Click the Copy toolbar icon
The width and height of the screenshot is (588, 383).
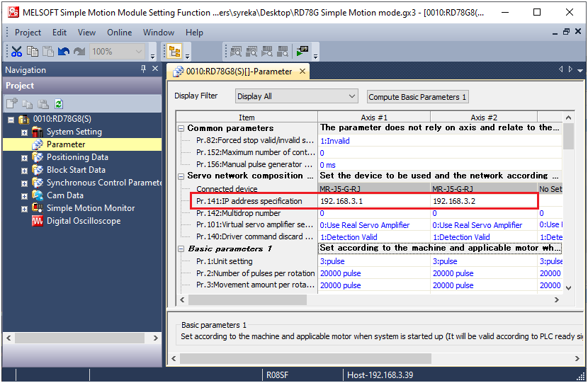point(33,52)
